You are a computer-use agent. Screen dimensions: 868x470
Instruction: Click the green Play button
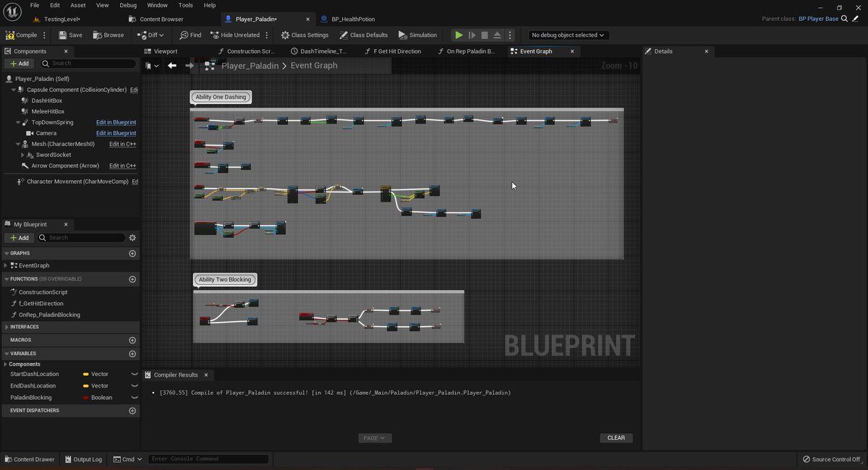click(x=459, y=35)
